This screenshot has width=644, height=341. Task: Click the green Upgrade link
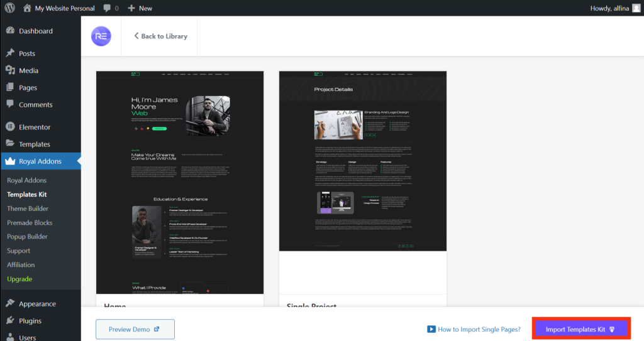pos(19,279)
